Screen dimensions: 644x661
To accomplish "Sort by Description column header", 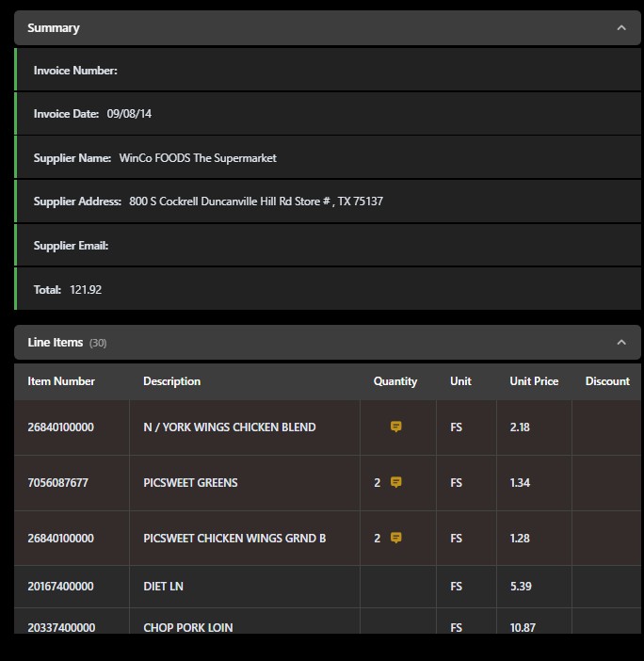I will click(172, 381).
